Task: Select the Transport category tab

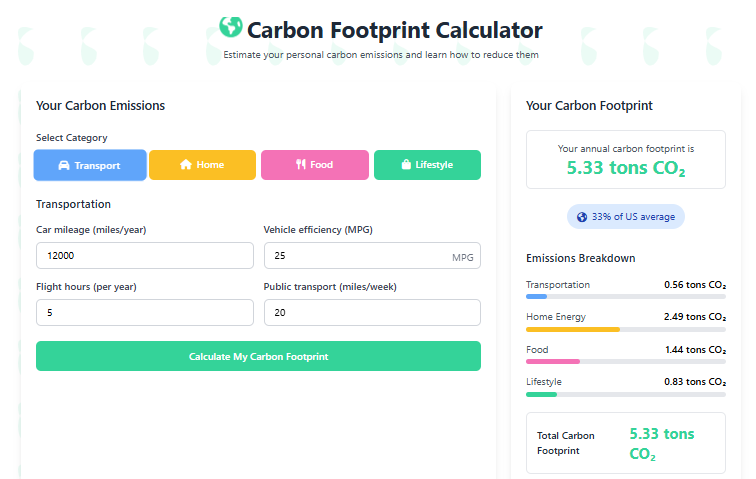Action: pyautogui.click(x=90, y=165)
